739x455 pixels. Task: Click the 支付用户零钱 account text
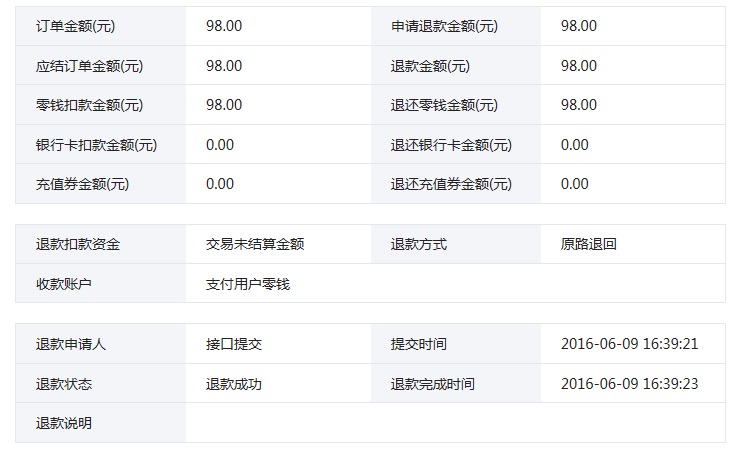(248, 284)
